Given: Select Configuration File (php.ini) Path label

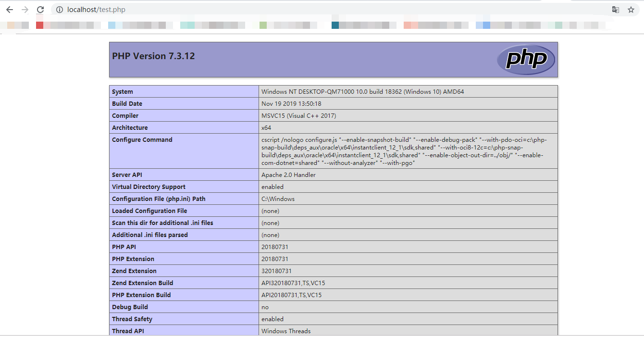Looking at the screenshot, I should [159, 199].
